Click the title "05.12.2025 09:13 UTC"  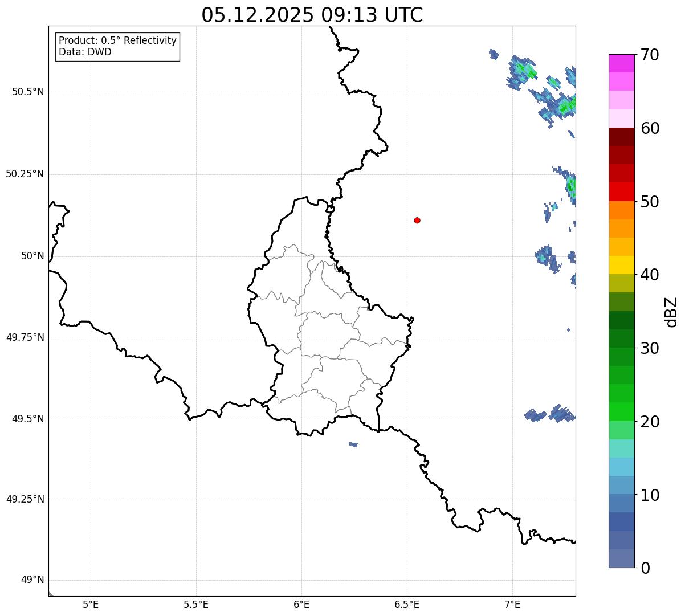point(312,15)
